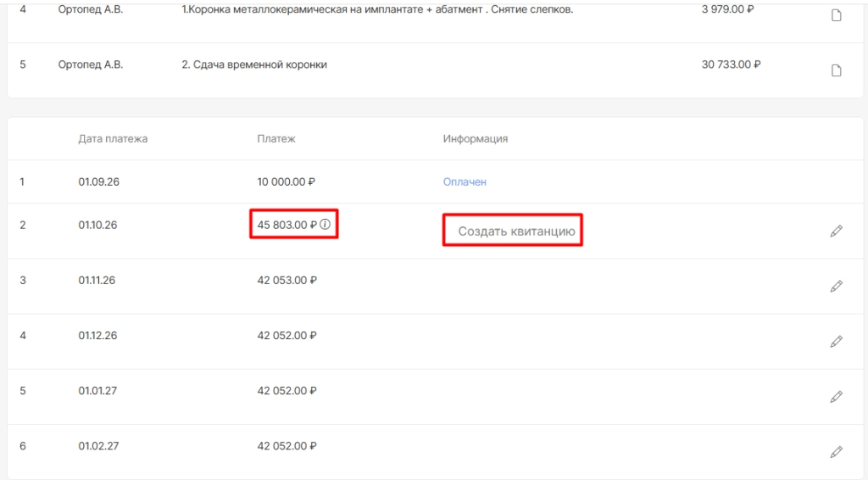This screenshot has width=868, height=480.
Task: Select payment row dated 01.02.27
Action: tap(435, 452)
